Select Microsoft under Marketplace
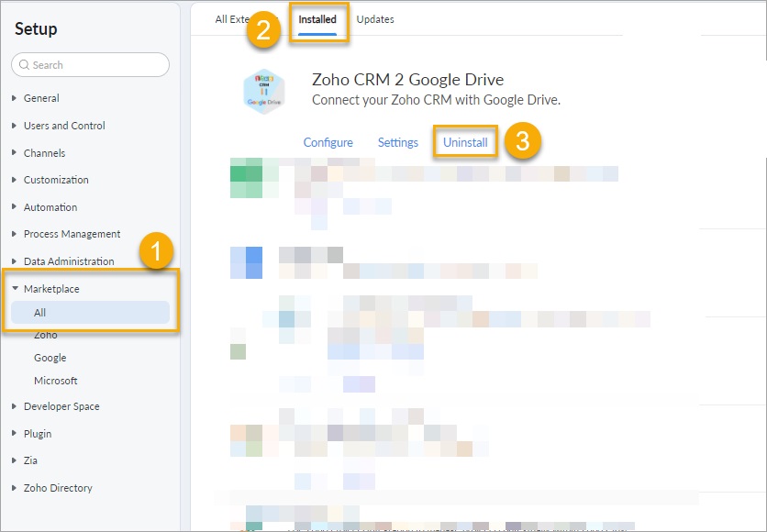The height and width of the screenshot is (532, 767). click(56, 381)
